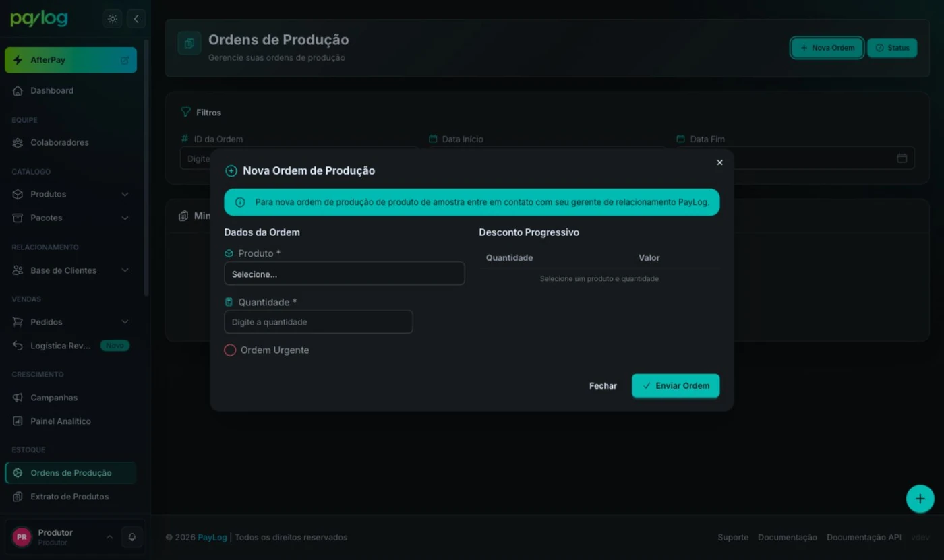Expand the Base de Clientes chevron
The height and width of the screenshot is (560, 944).
pyautogui.click(x=125, y=270)
